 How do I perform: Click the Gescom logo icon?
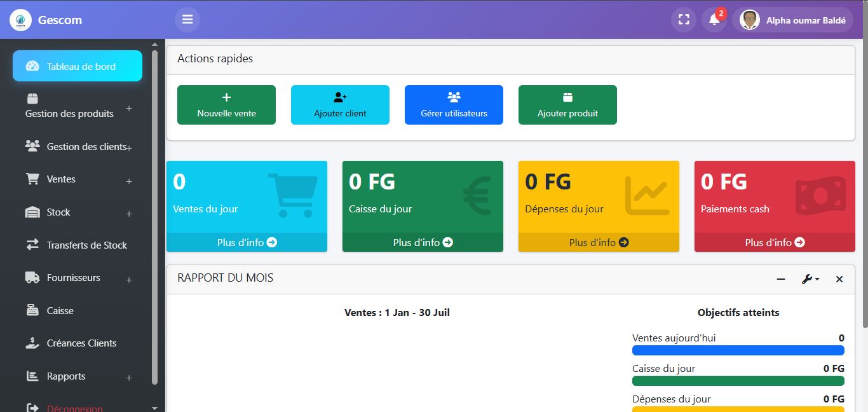20,20
